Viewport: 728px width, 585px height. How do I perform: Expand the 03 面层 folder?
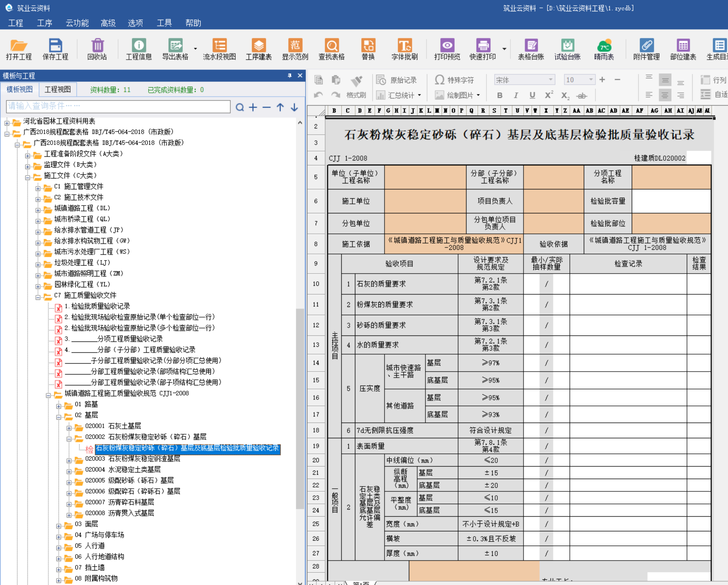click(x=58, y=525)
